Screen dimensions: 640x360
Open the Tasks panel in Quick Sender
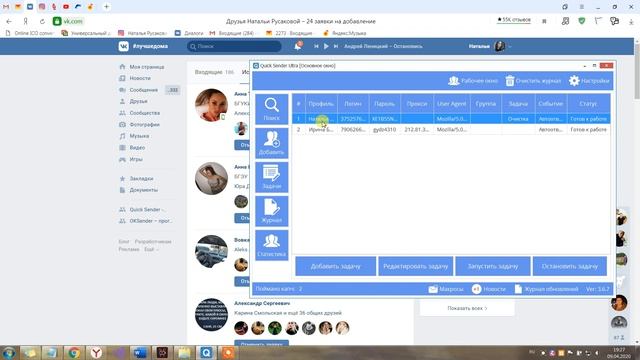(x=271, y=177)
